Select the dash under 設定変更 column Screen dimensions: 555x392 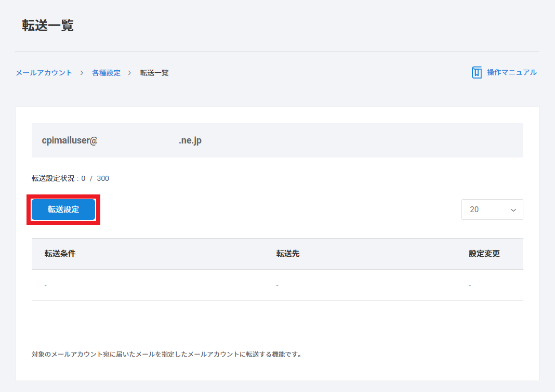click(x=470, y=285)
